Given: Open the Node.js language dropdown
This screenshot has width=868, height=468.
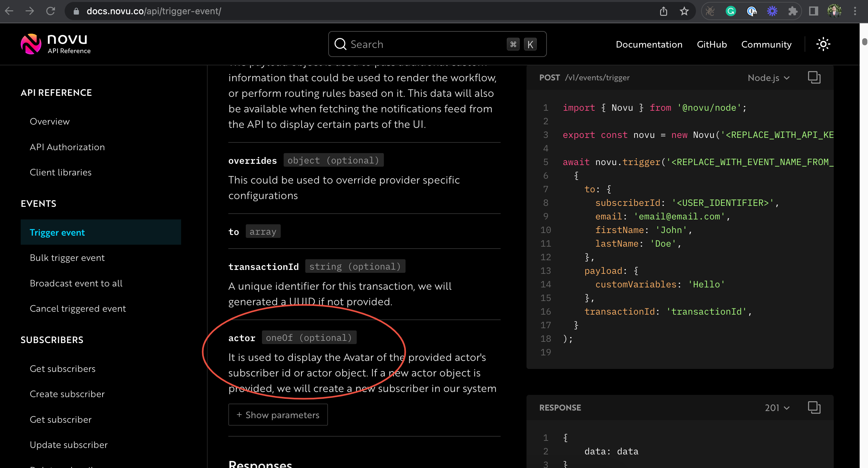Looking at the screenshot, I should click(x=768, y=77).
